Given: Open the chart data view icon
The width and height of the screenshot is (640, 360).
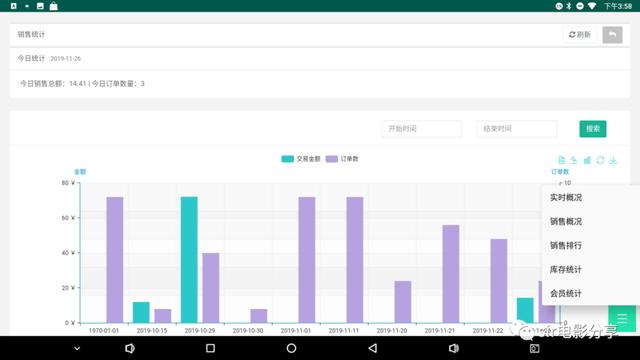Looking at the screenshot, I should 561,160.
